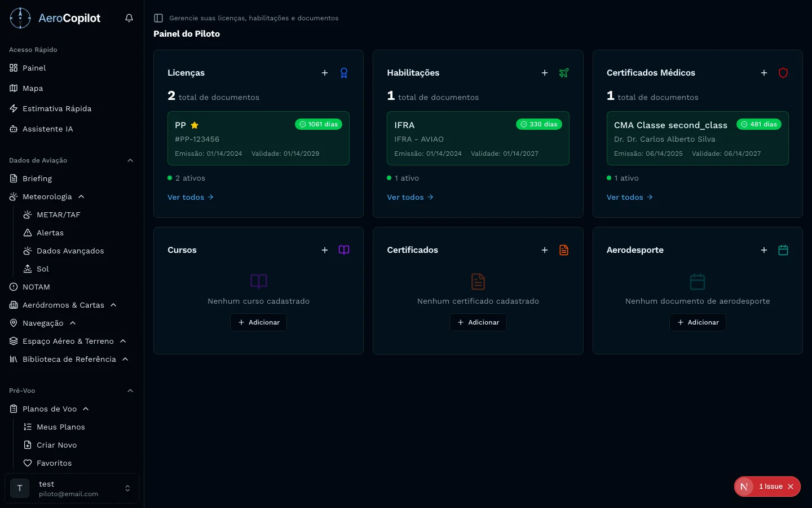Open the IFRA habilitação card
The image size is (812, 508).
click(478, 138)
